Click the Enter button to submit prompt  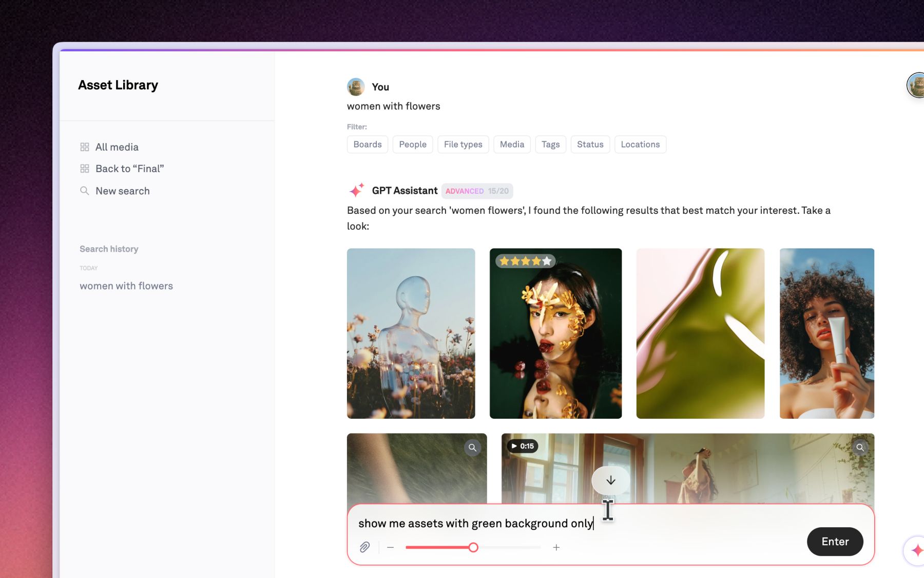pos(835,542)
